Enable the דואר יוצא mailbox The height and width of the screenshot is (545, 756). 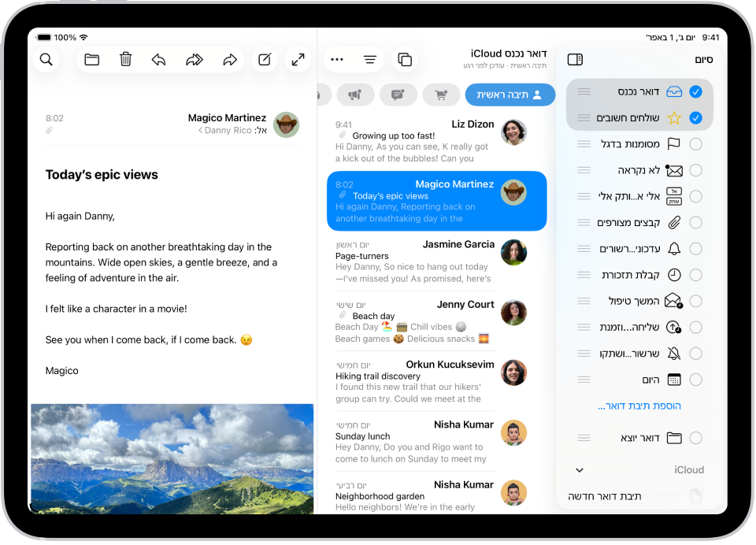[x=695, y=438]
